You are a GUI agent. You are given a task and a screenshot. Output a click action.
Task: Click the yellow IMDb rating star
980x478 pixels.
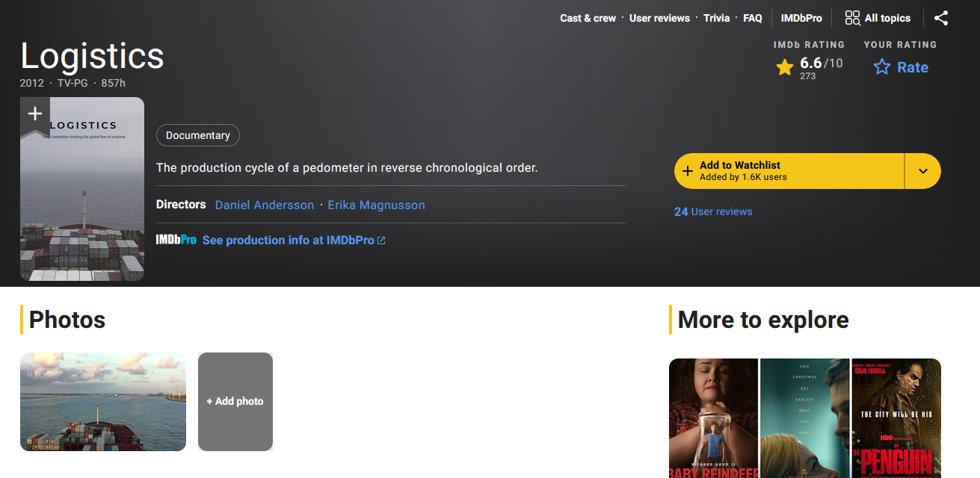784,68
